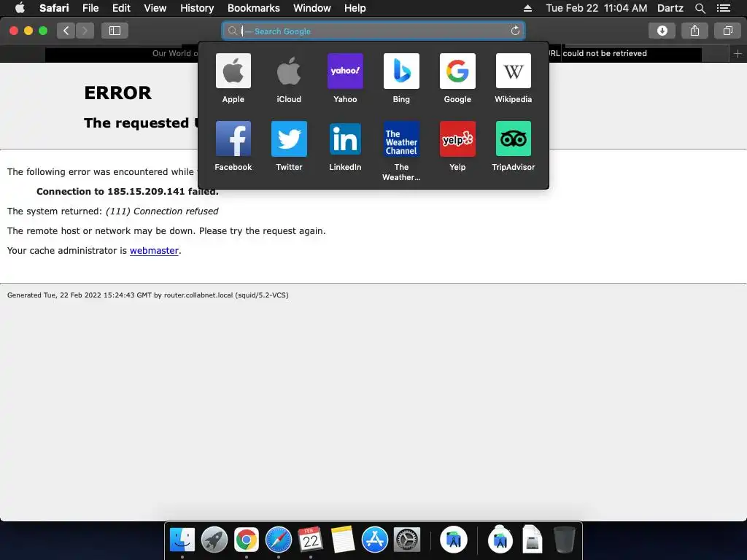Open Spotlight search in the menu bar
747x560 pixels.
coord(700,8)
